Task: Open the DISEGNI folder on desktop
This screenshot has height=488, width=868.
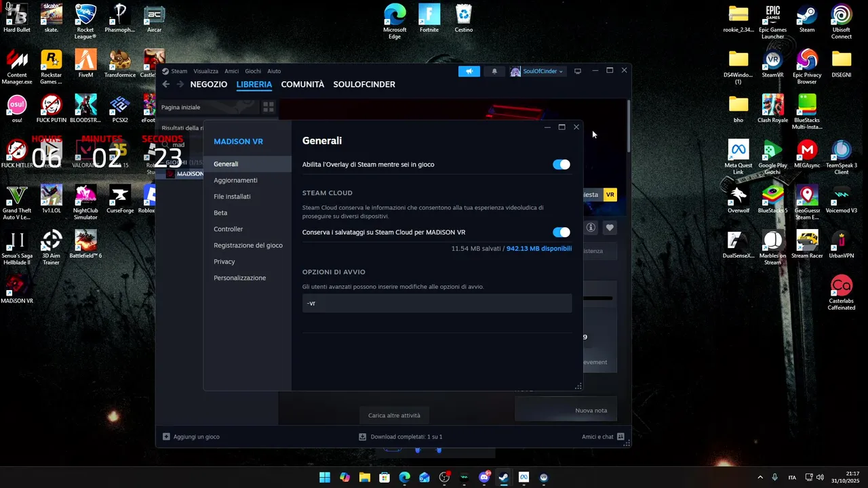Action: 842,64
